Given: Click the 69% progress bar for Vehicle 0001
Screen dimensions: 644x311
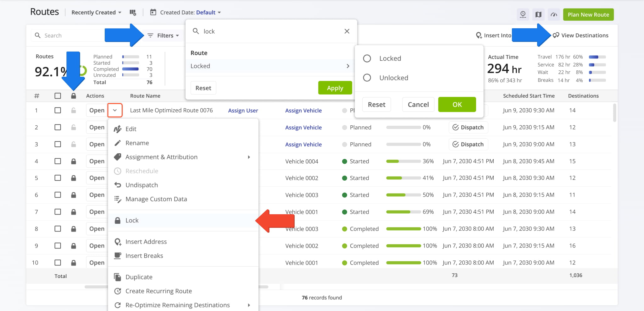Looking at the screenshot, I should tap(403, 212).
